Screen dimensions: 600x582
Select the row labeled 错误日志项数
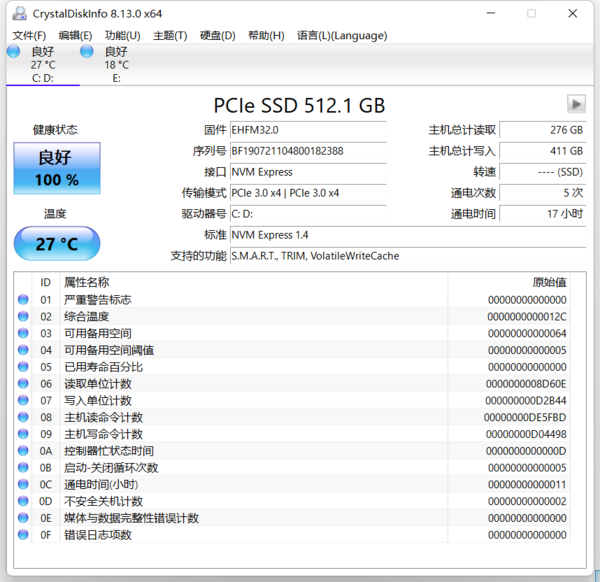point(292,535)
